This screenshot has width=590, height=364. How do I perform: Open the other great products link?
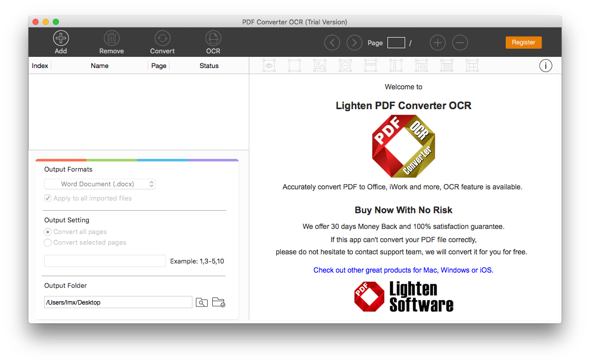[403, 270]
